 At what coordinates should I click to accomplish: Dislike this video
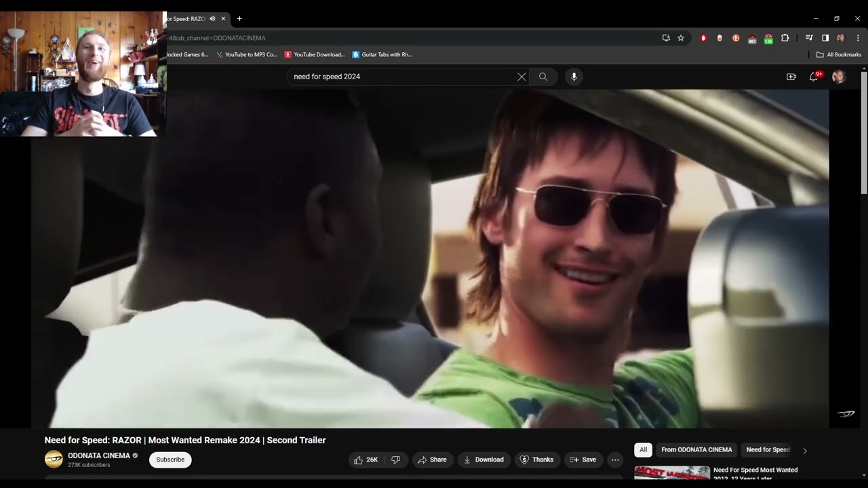point(396,460)
